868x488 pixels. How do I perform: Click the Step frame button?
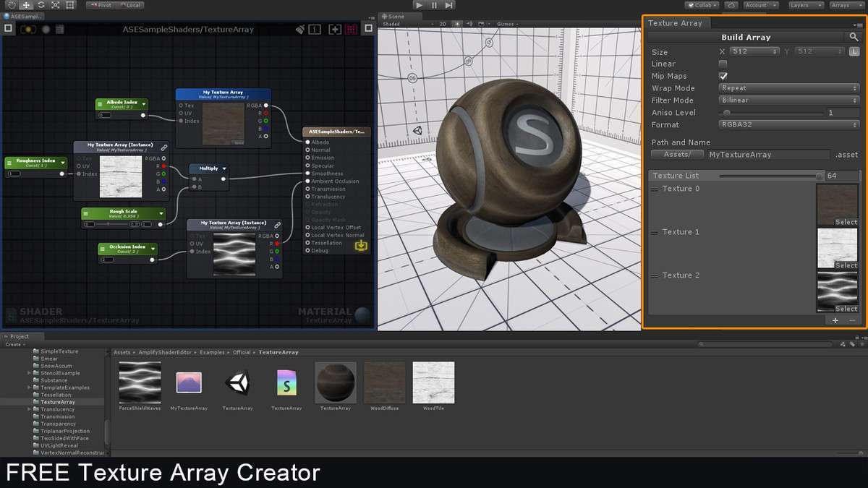pyautogui.click(x=449, y=4)
